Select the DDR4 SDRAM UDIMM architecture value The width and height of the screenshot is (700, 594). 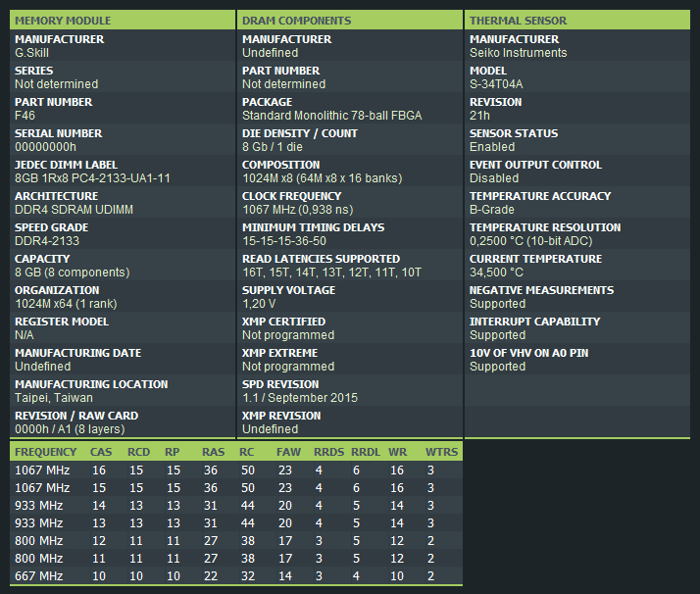pyautogui.click(x=74, y=210)
